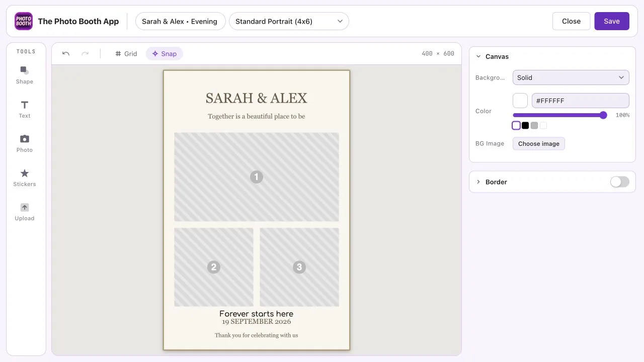Screen dimensions: 644x362
Task: Click the 400 × 600 canvas size readout
Action: 438,54
